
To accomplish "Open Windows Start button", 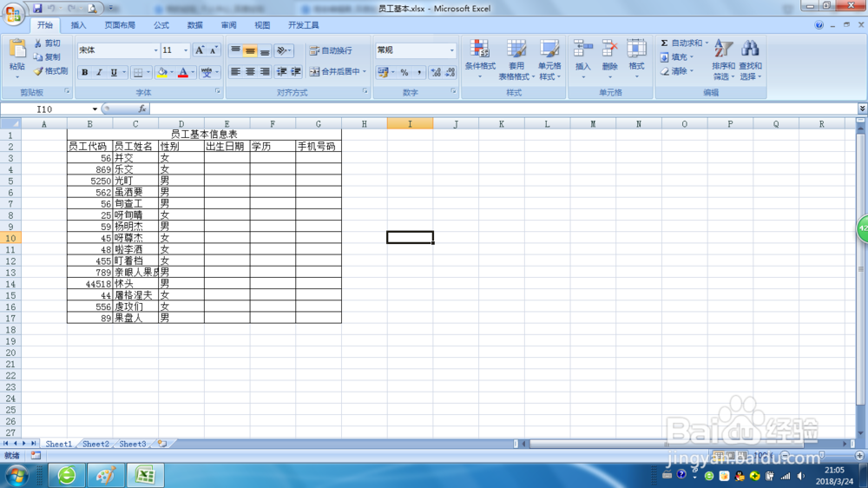I will (x=16, y=475).
